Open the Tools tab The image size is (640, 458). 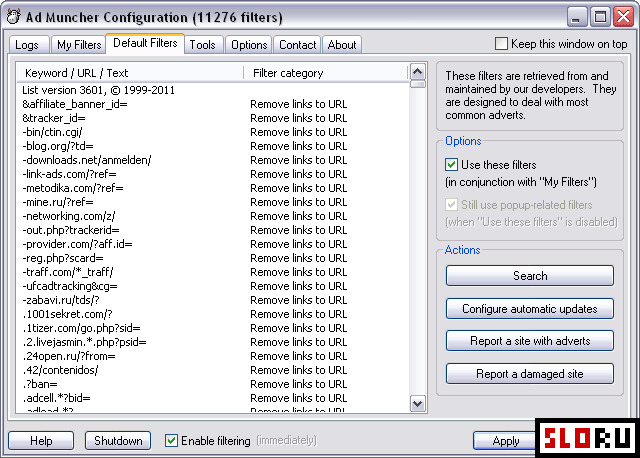pos(203,44)
